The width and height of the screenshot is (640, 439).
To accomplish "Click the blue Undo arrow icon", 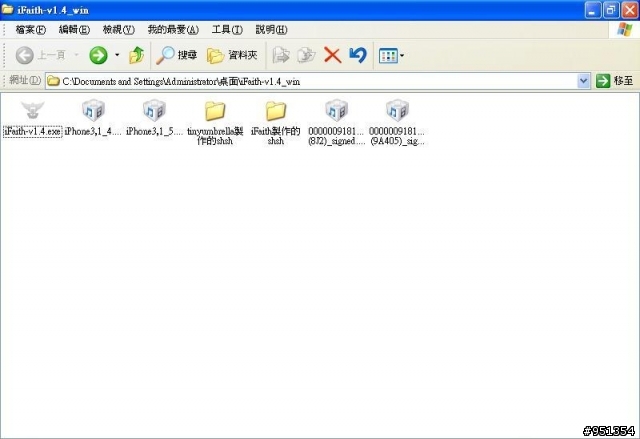I will point(358,55).
